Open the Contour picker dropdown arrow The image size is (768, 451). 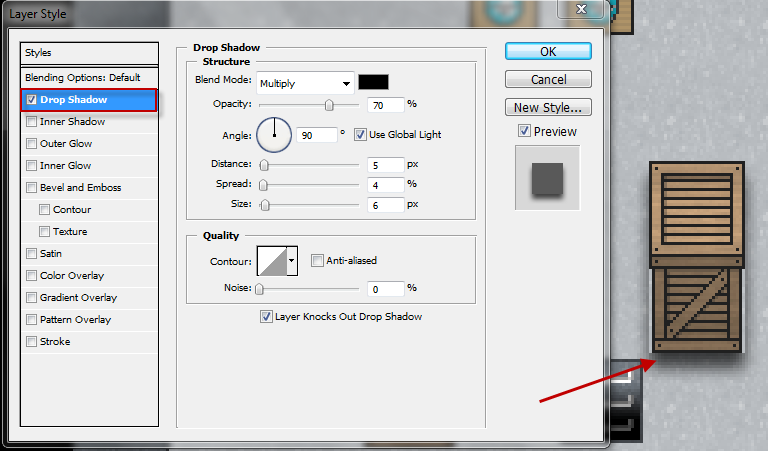pos(291,261)
